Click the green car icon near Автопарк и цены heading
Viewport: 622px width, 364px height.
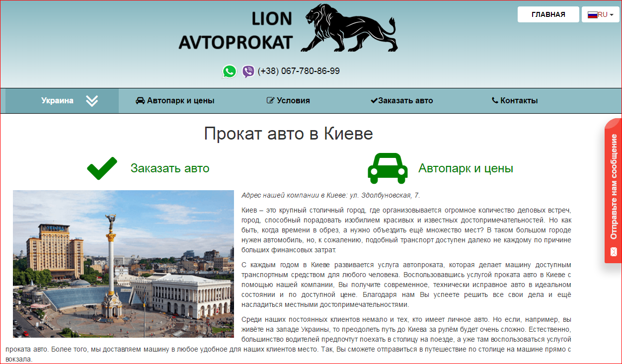(x=388, y=168)
